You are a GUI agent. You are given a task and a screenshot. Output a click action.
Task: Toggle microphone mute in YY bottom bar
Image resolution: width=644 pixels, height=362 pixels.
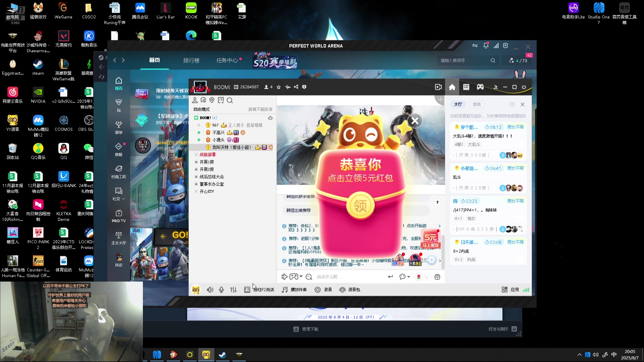221,290
